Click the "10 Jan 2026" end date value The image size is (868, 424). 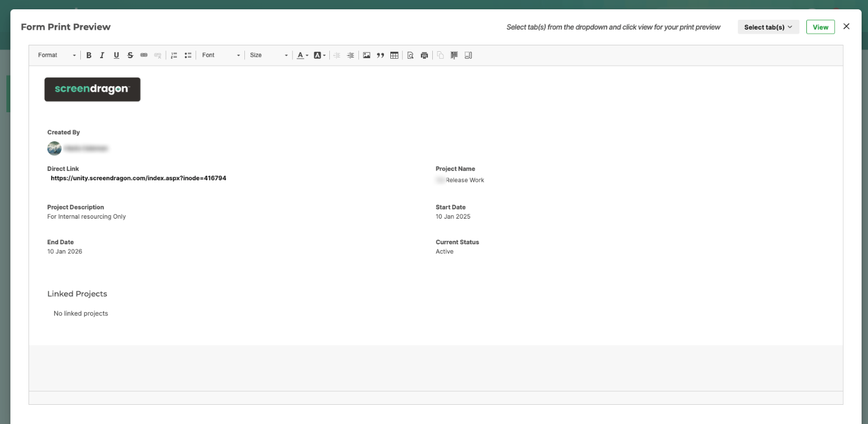(65, 252)
